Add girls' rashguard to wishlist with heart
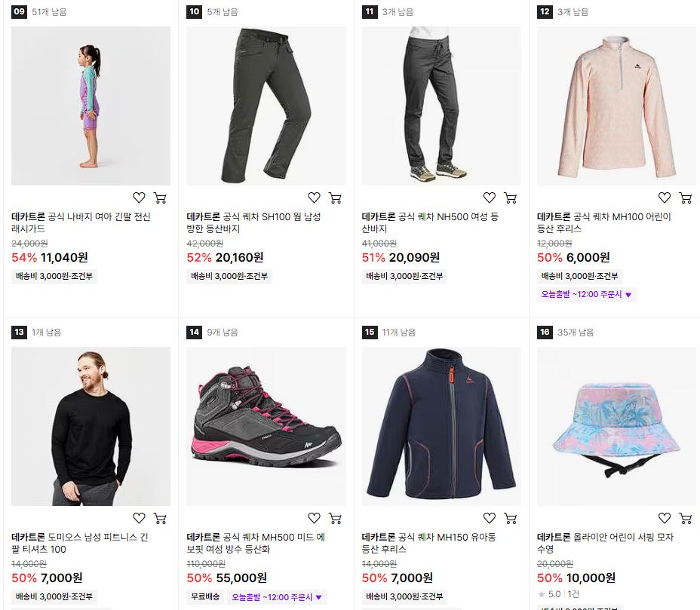Image resolution: width=700 pixels, height=610 pixels. [x=139, y=198]
